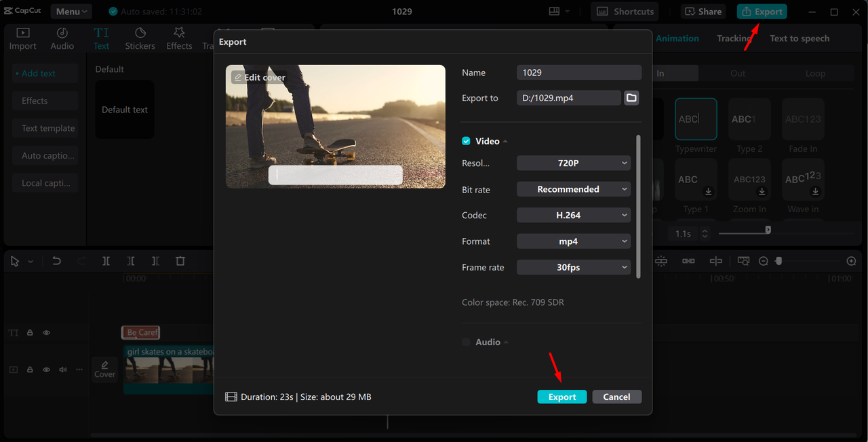Open the Menu dropdown in title bar

[x=71, y=12]
